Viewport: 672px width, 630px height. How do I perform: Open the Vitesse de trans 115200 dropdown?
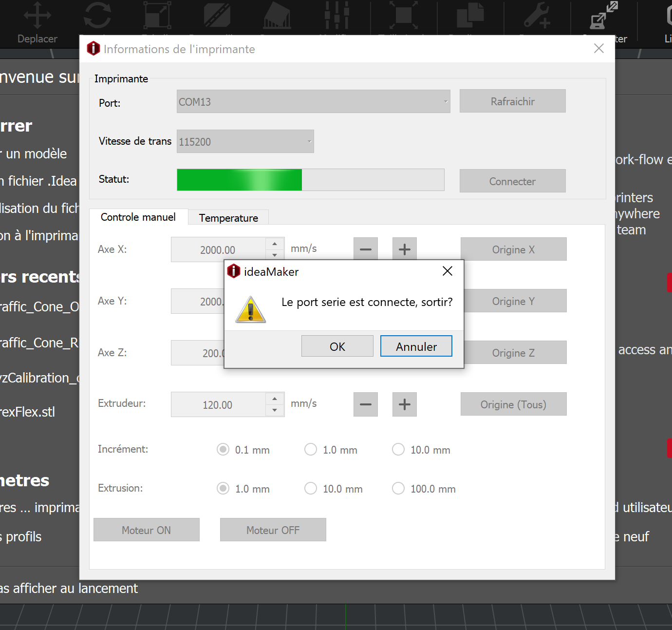pyautogui.click(x=245, y=141)
